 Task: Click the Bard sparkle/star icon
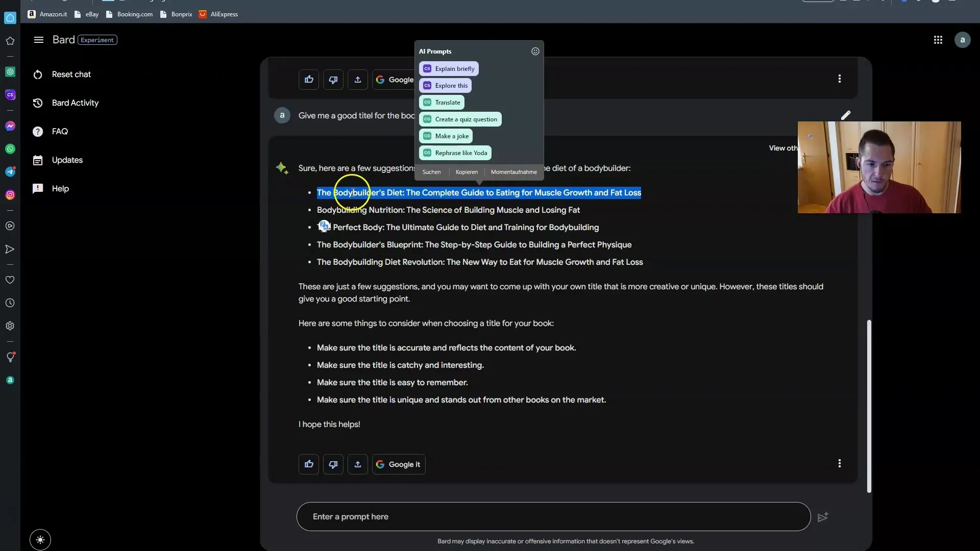pos(281,167)
